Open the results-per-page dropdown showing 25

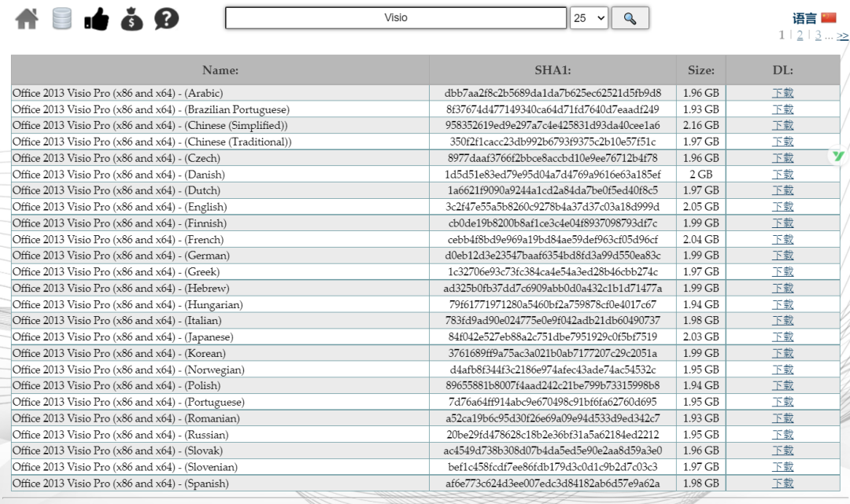coord(589,18)
